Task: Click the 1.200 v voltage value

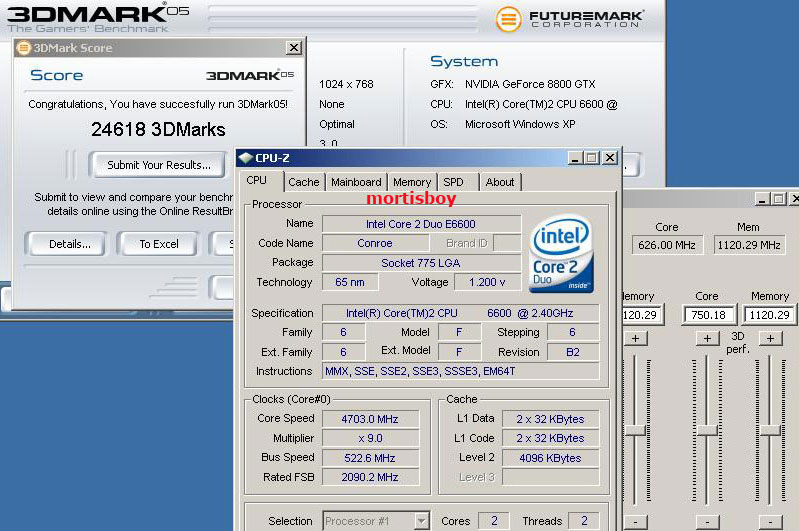Action: coord(487,282)
